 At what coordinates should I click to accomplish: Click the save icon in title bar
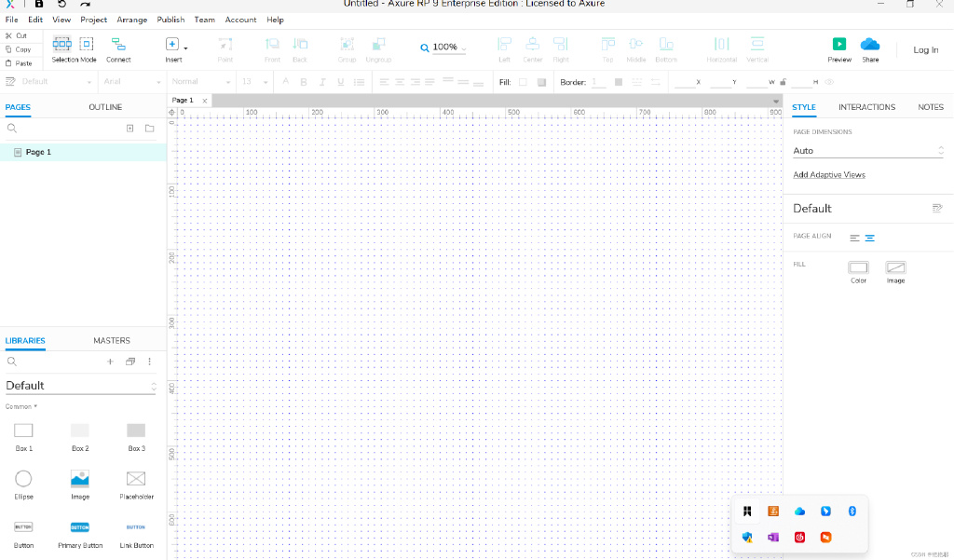point(39,5)
